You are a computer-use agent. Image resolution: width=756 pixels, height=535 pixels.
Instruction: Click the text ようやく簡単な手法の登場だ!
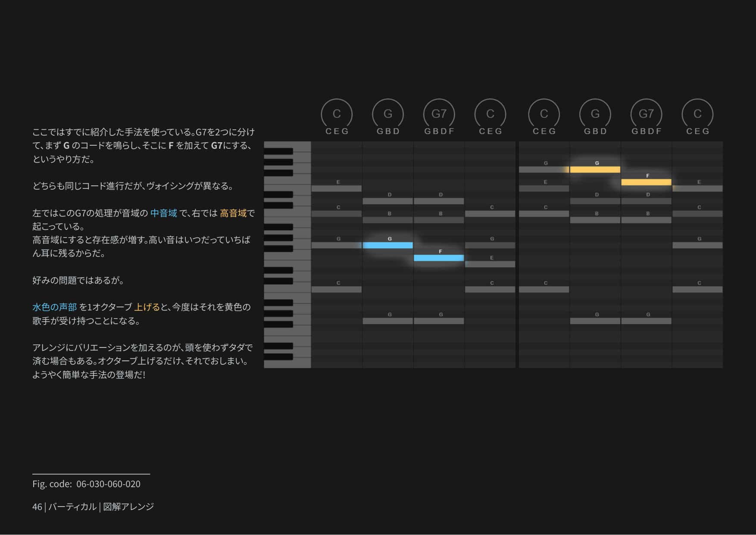point(89,375)
